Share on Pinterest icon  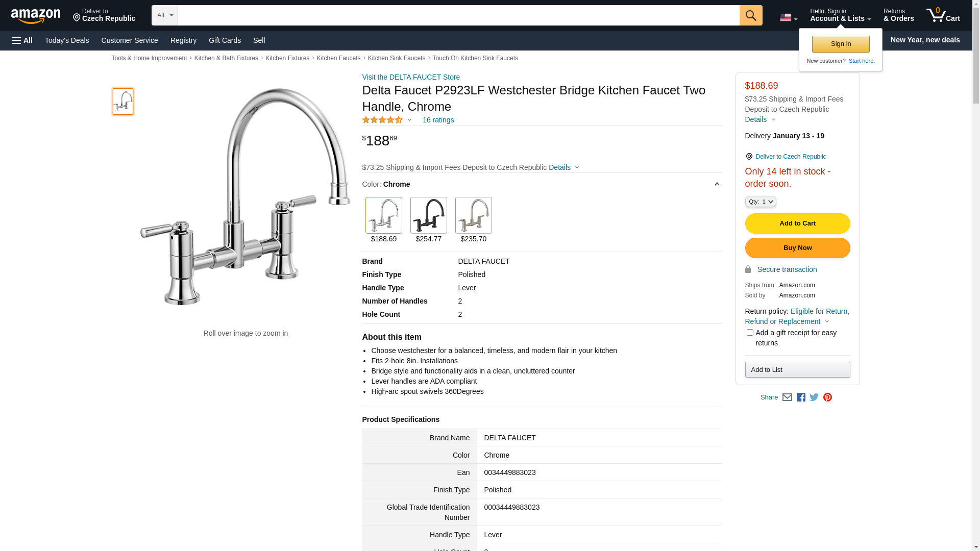pos(827,397)
